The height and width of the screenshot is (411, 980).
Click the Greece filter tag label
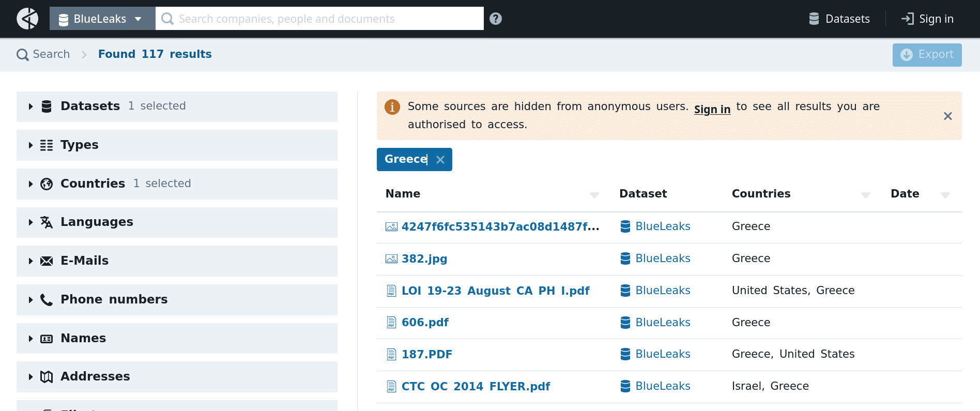pos(406,159)
